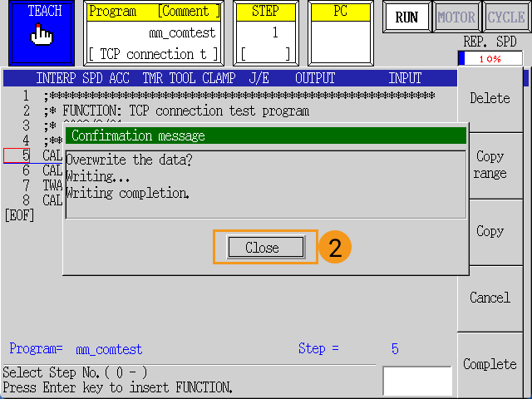The height and width of the screenshot is (399, 532).
Task: Tap the TEACH mode hand icon
Action: (x=42, y=35)
